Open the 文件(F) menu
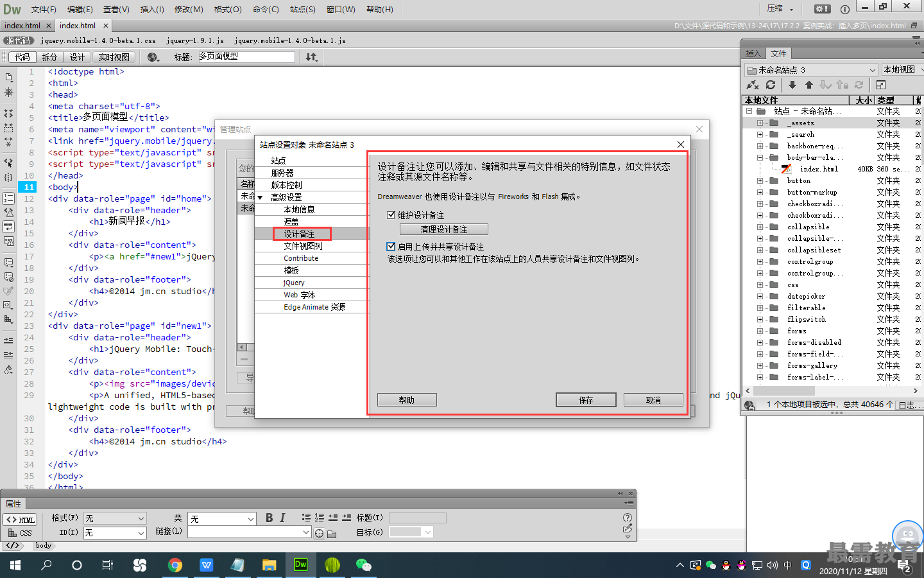 click(x=44, y=9)
